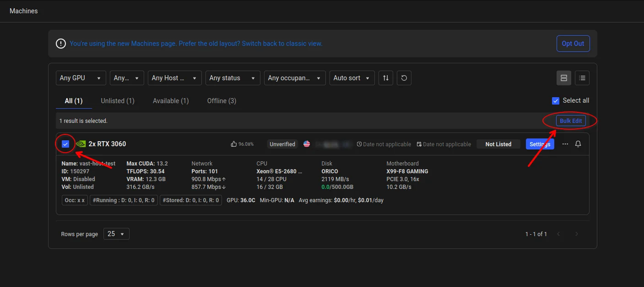Screen dimensions: 644x287
Task: Click the Ports: 101 value
Action: (205, 171)
